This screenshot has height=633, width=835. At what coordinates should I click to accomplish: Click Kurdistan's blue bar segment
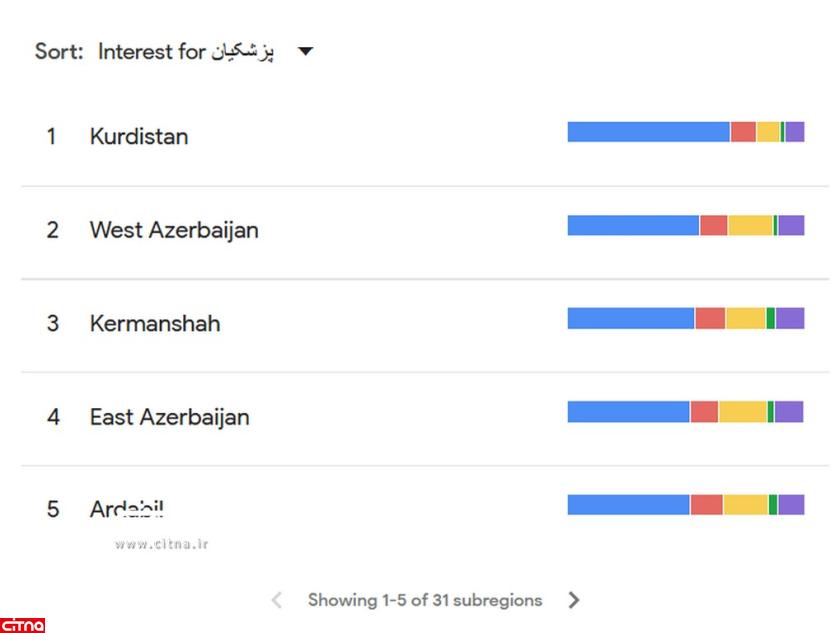[x=648, y=132]
